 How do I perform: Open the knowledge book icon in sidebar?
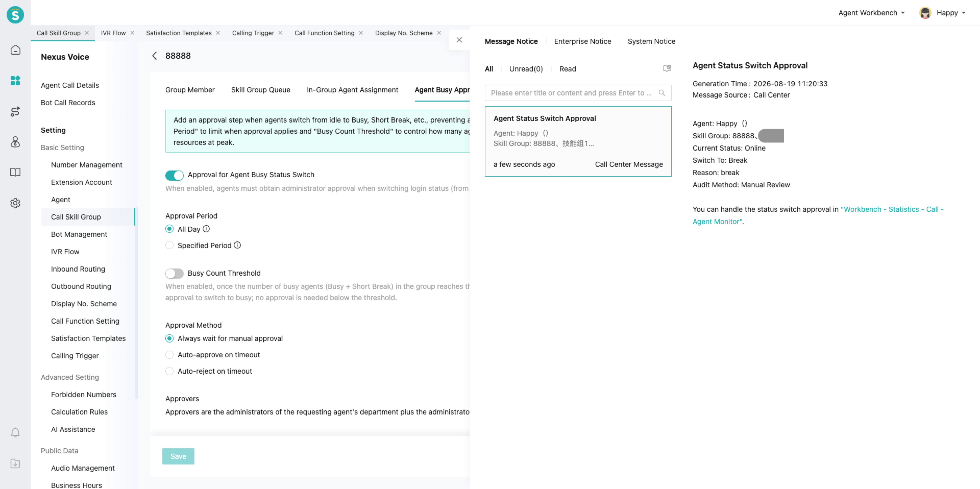15,172
